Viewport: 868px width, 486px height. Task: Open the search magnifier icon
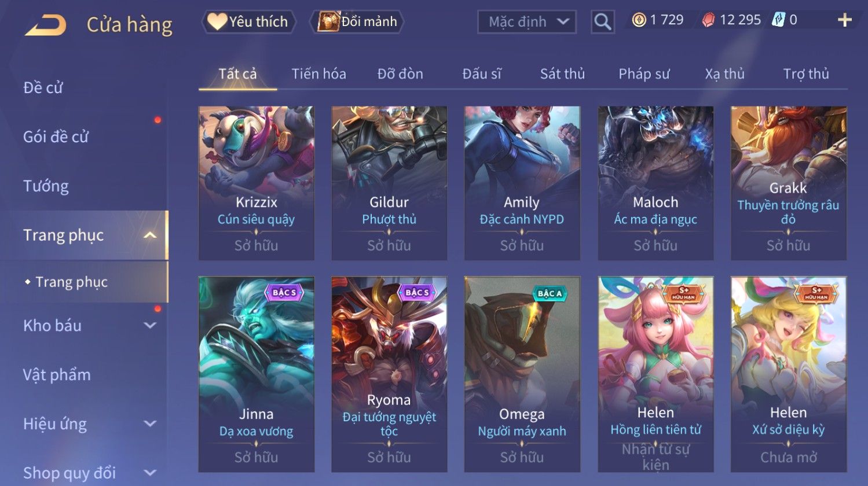603,22
